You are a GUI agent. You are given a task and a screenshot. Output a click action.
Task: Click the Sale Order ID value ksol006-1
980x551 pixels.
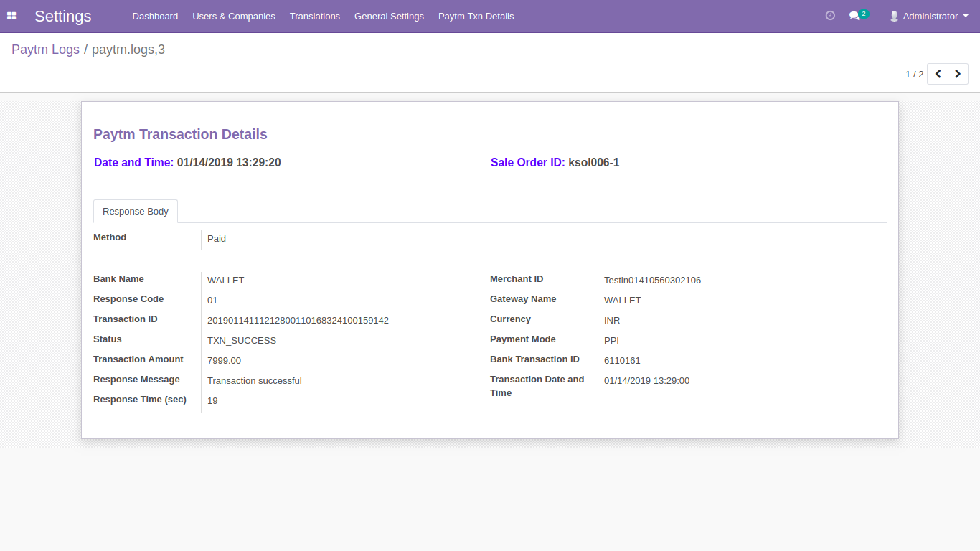[593, 163]
